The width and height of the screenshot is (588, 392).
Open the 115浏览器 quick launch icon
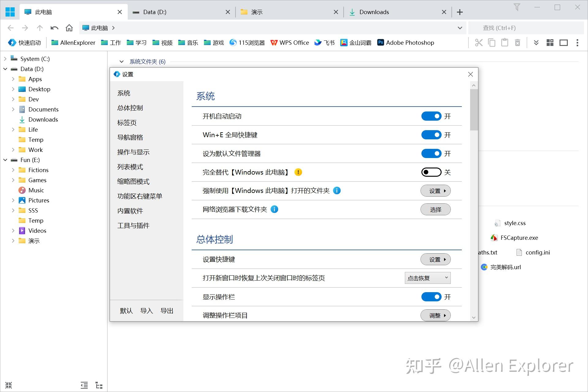pyautogui.click(x=247, y=43)
